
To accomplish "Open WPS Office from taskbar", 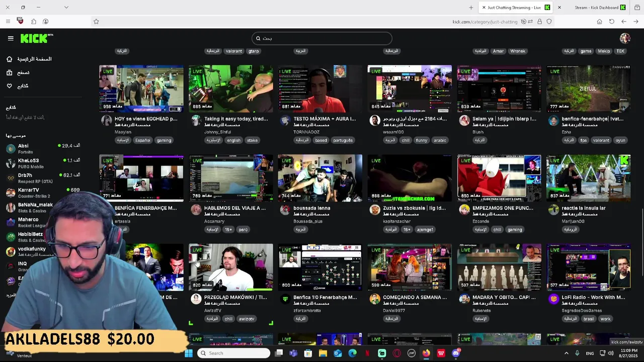I will (441, 353).
